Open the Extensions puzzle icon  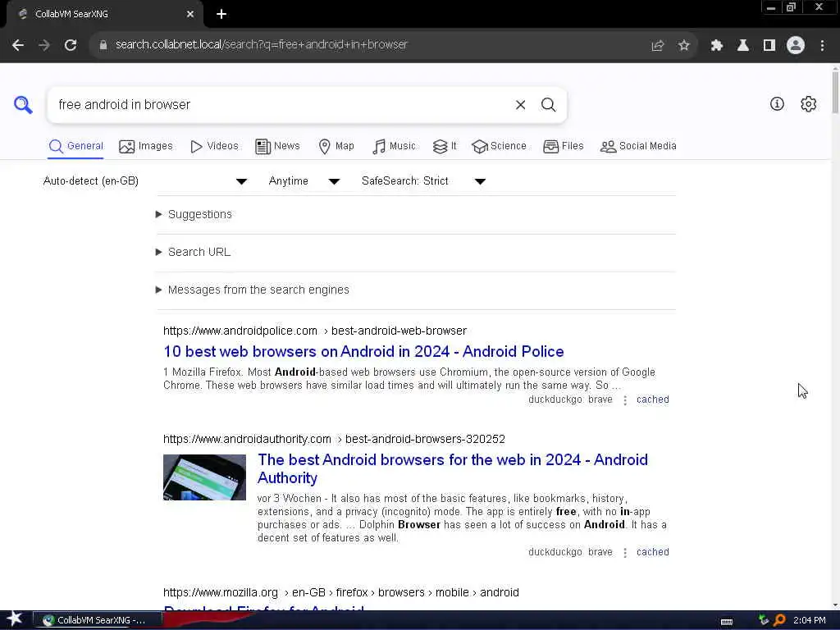[x=716, y=46]
